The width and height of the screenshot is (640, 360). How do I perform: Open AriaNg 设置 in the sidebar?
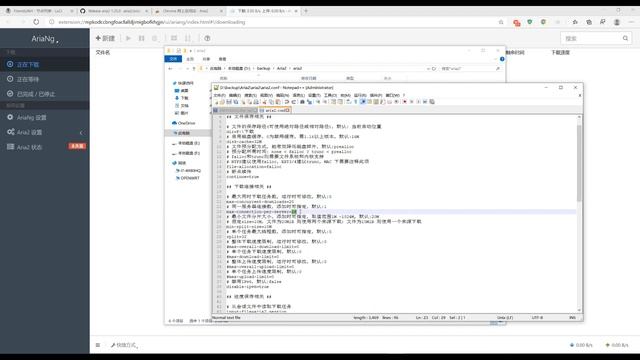pos(45,118)
